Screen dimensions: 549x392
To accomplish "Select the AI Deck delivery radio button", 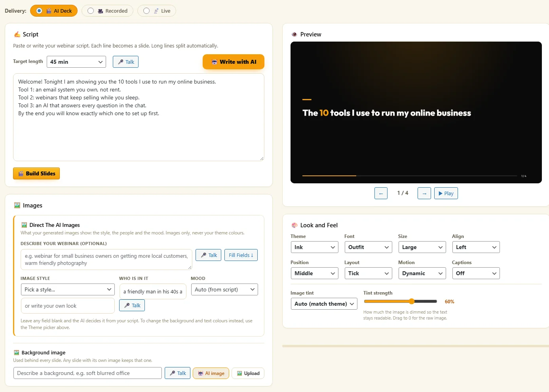I will click(x=39, y=11).
